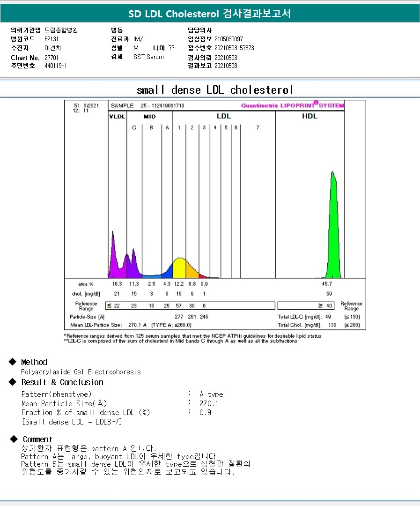The height and width of the screenshot is (506, 420).
Task: Click HDL reference range "≥ 40"
Action: click(325, 305)
